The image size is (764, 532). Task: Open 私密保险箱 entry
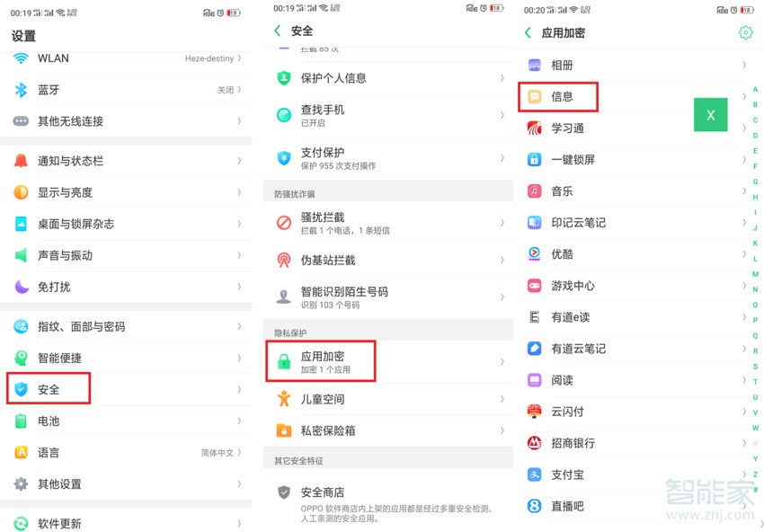click(x=328, y=430)
